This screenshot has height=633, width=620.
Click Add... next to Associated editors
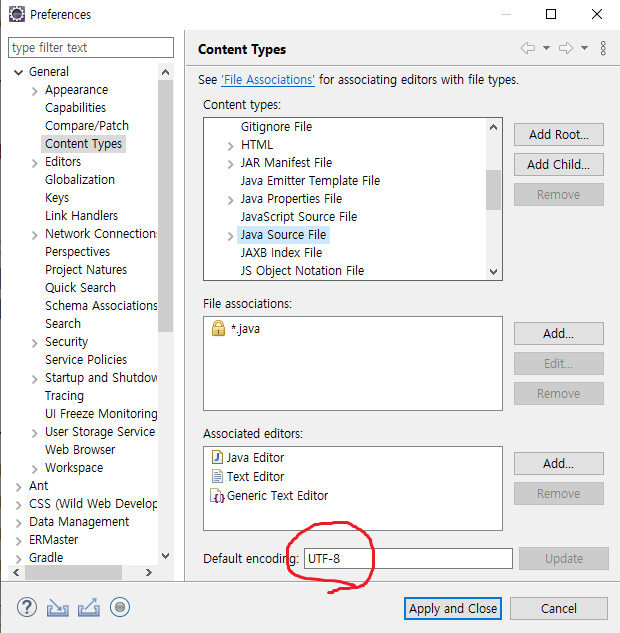[x=559, y=463]
